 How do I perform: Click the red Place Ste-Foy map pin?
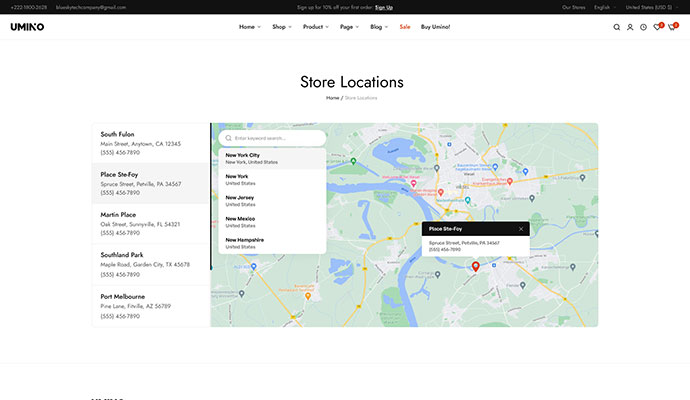click(x=476, y=266)
